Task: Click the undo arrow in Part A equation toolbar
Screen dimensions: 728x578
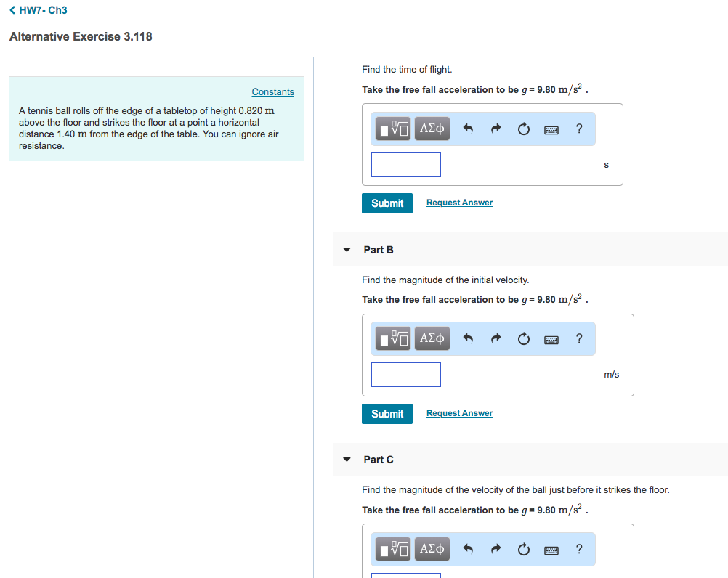Action: click(468, 129)
